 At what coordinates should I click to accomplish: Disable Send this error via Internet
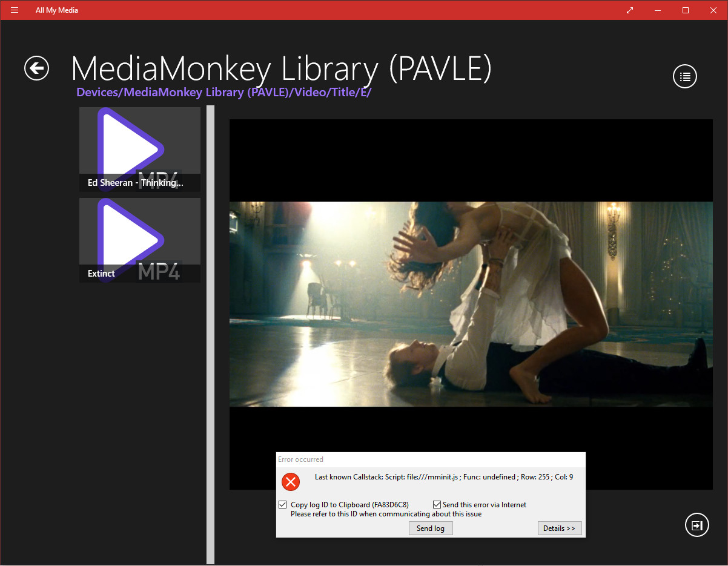point(437,505)
